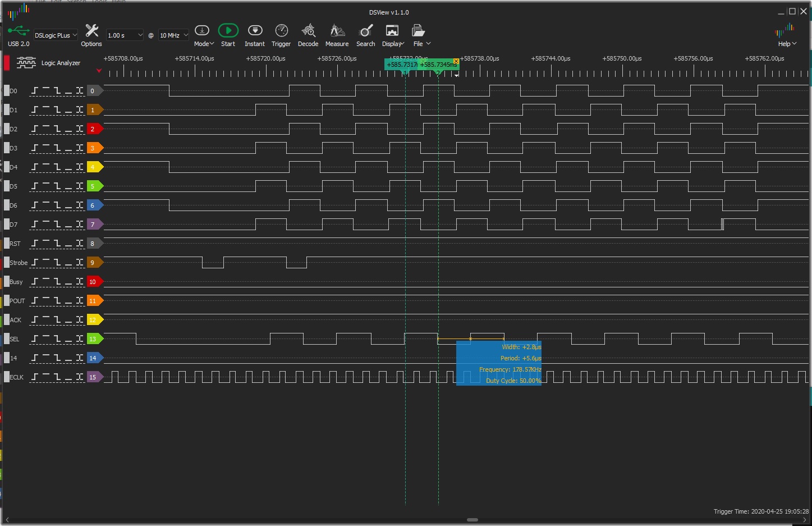The image size is (812, 526).
Task: Click the blue D6 channel tag 6
Action: click(95, 205)
